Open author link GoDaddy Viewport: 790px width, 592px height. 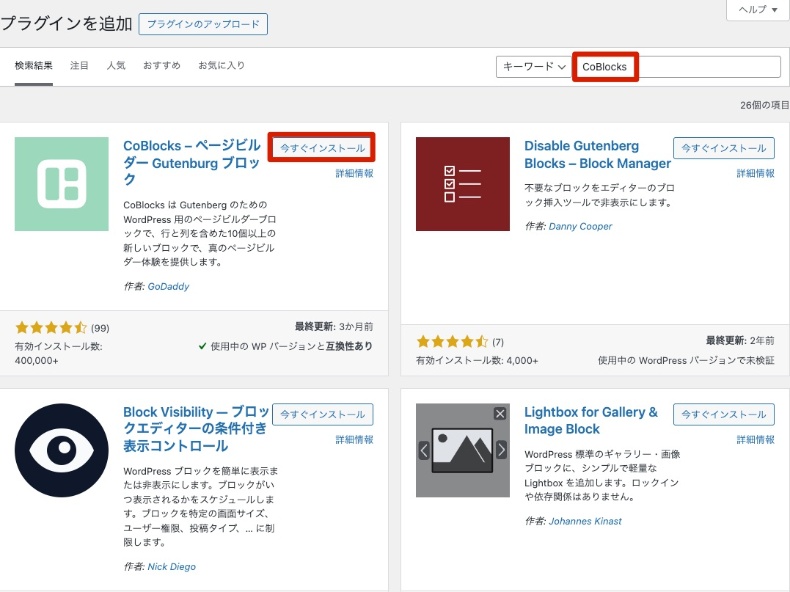pos(168,286)
